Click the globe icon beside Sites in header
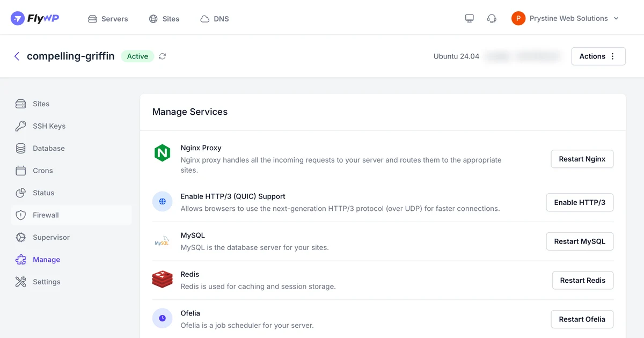This screenshot has width=644, height=338. (x=153, y=19)
